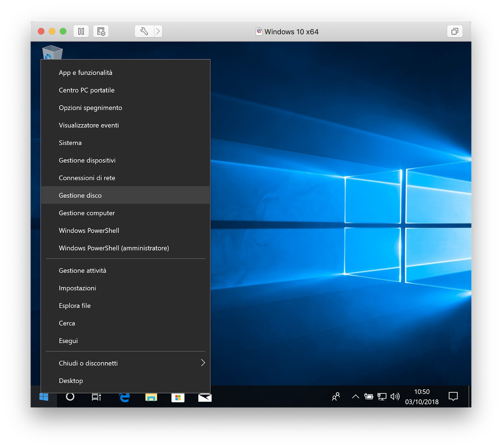The height and width of the screenshot is (448, 502).
Task: Click the battery power tray icon
Action: [x=369, y=397]
